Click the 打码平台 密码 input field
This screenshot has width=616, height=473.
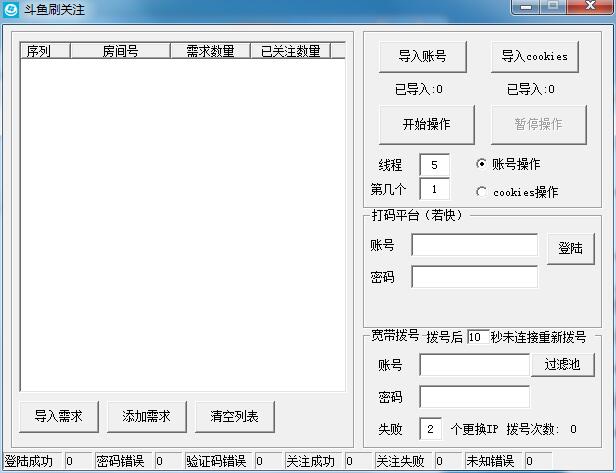pyautogui.click(x=475, y=277)
